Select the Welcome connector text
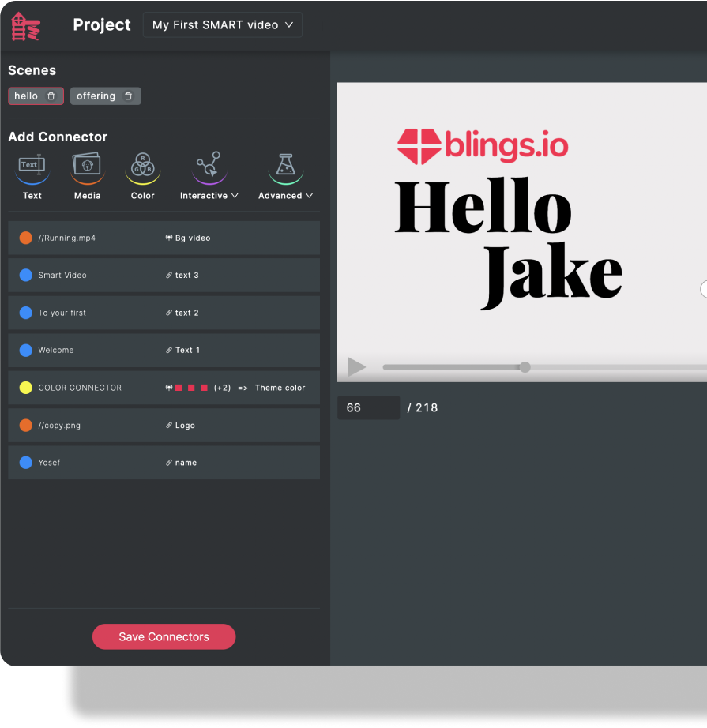The height and width of the screenshot is (728, 707). 56,350
